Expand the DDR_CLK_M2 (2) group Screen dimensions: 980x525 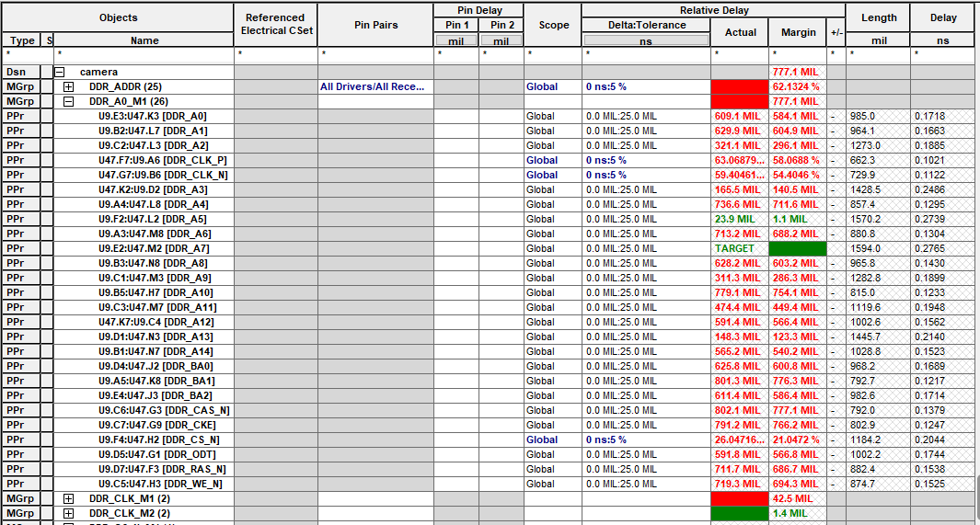(69, 513)
